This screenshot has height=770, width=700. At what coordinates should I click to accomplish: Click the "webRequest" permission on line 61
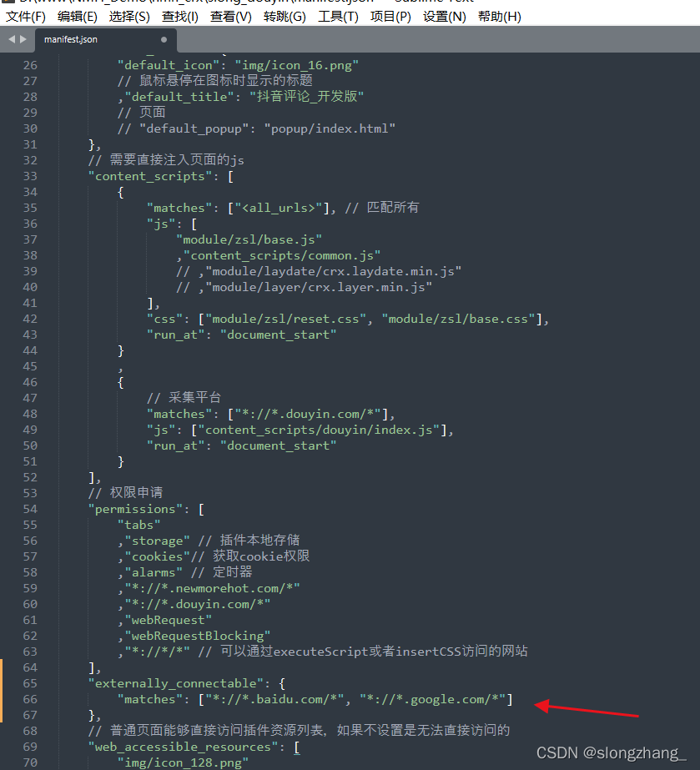tap(168, 620)
